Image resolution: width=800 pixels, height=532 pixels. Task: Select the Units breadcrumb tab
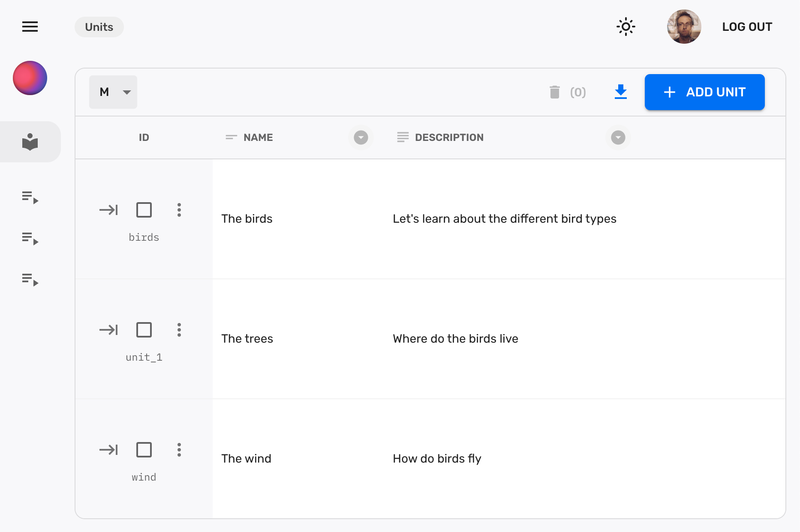99,27
